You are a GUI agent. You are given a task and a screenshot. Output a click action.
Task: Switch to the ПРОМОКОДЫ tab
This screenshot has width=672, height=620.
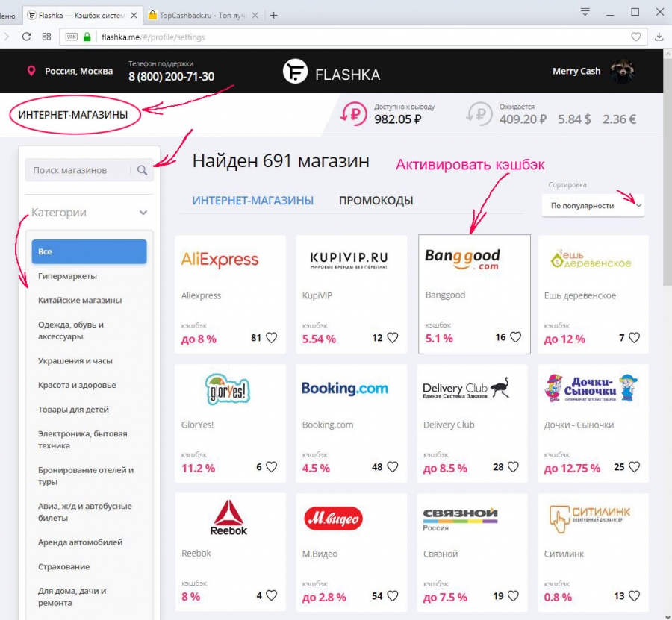tap(376, 201)
